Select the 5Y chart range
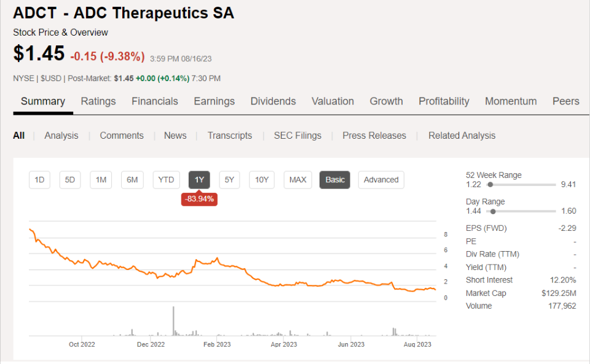 tap(229, 180)
